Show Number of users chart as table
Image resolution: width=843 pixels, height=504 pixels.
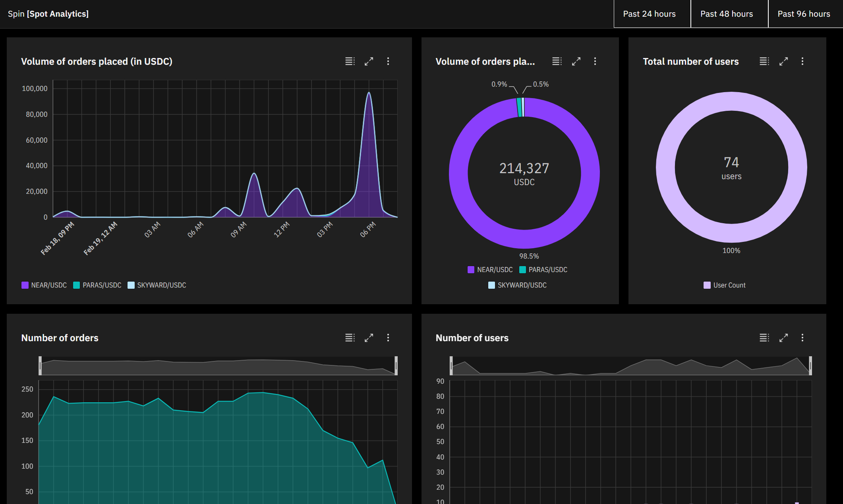(x=764, y=338)
